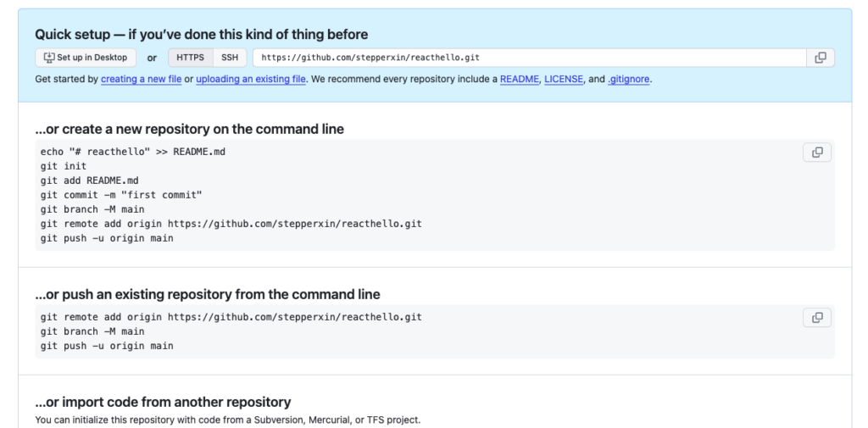Click Set up in Desktop button

pyautogui.click(x=86, y=58)
